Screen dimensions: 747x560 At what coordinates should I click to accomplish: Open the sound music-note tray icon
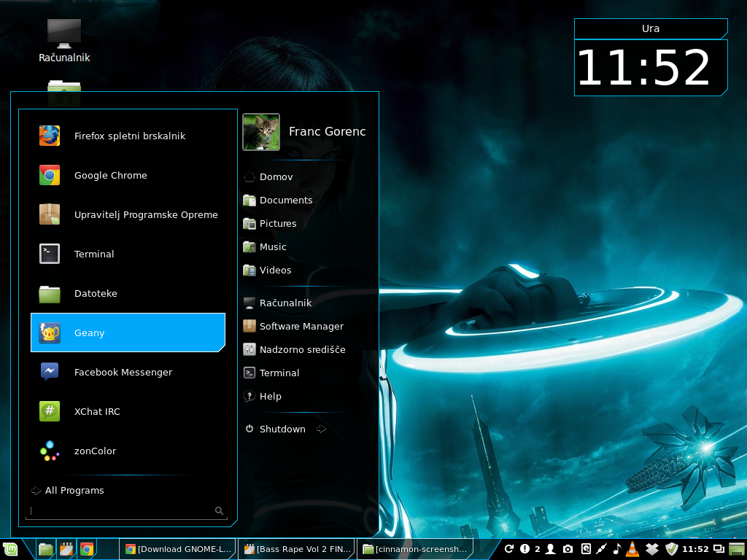click(x=617, y=549)
